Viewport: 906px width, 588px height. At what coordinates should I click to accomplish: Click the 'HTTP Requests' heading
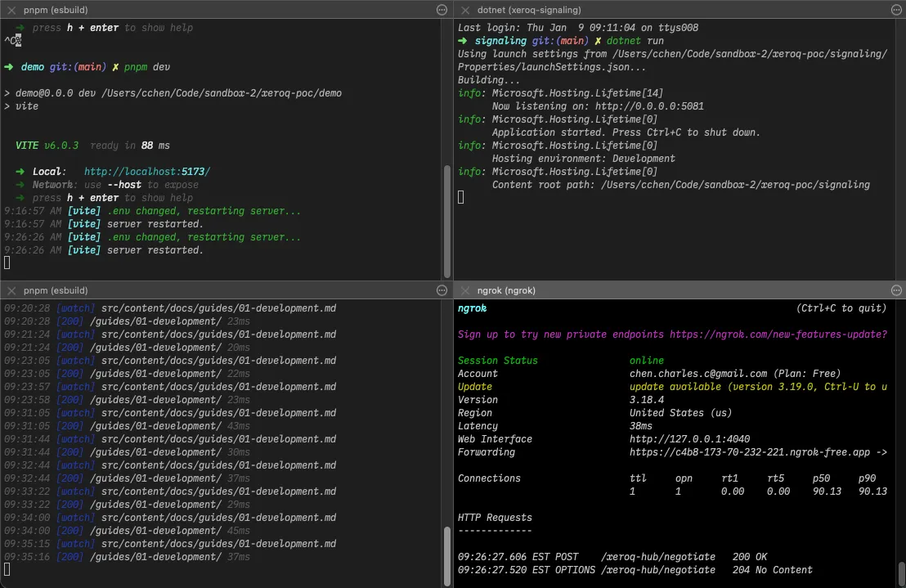[495, 518]
